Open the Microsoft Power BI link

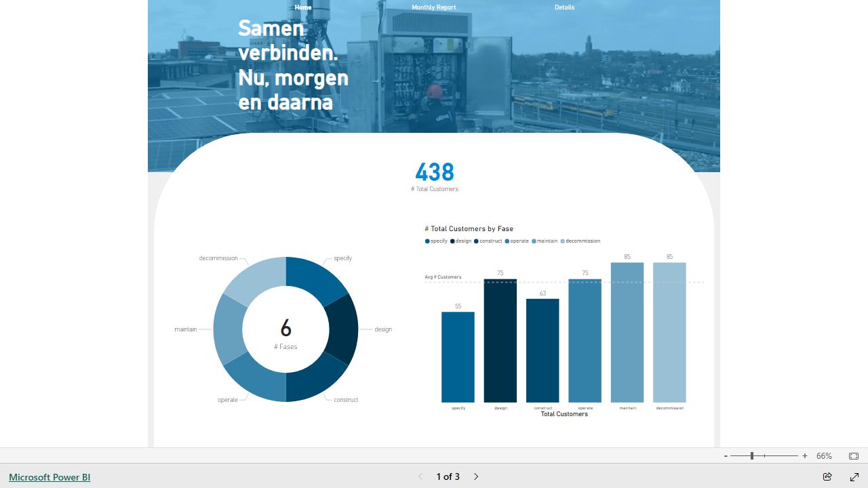(x=50, y=477)
